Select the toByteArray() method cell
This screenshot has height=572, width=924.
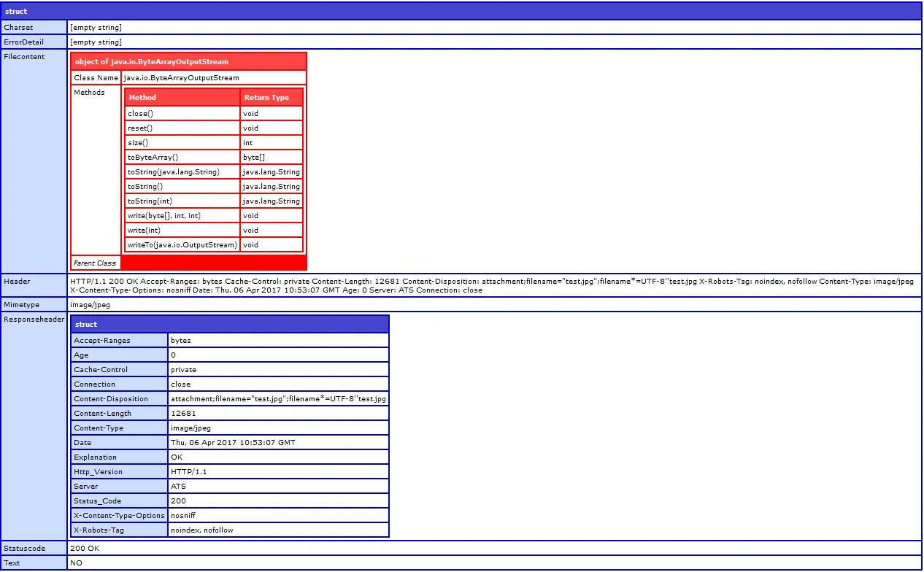point(182,158)
